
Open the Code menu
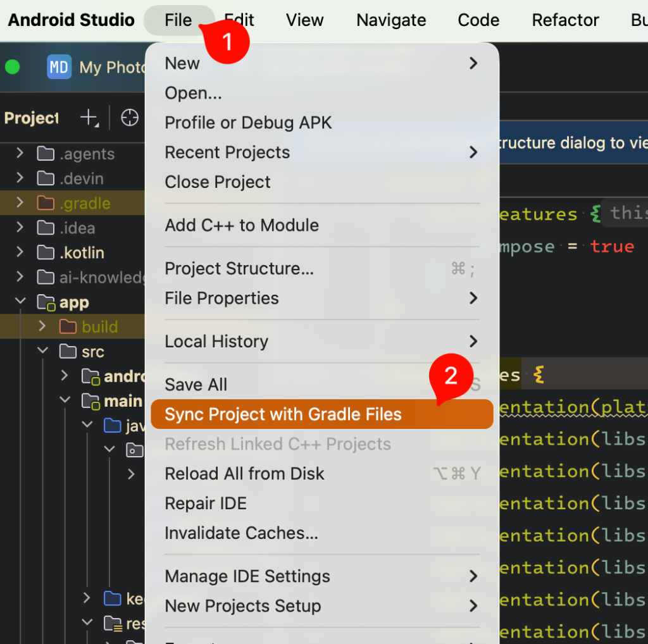pyautogui.click(x=478, y=20)
